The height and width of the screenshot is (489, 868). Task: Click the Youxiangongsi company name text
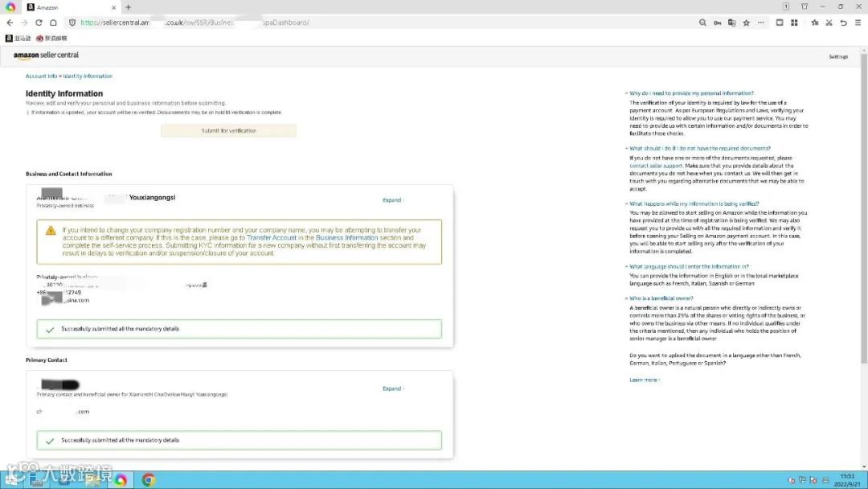click(x=152, y=197)
